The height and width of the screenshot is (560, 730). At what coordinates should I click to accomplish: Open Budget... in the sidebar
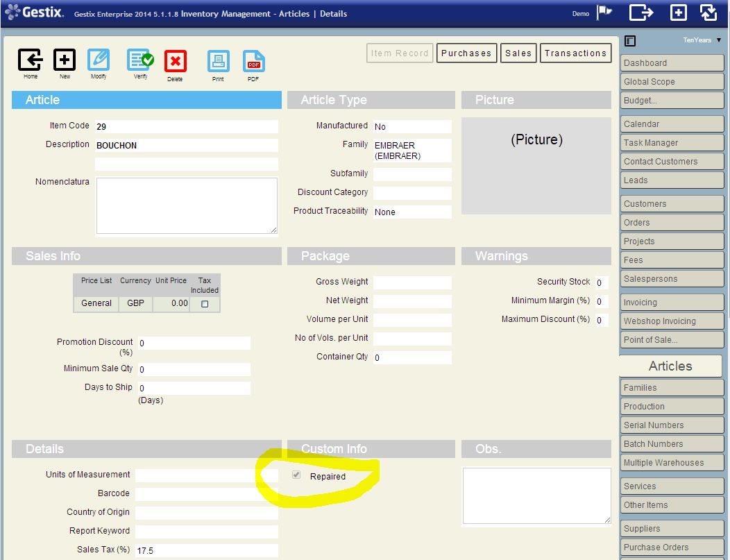point(672,100)
